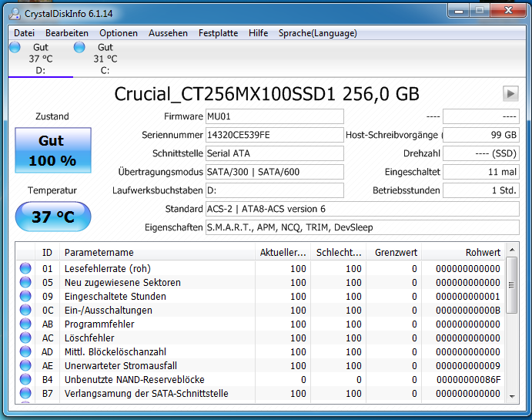
Task: Click the Seriennummer field 14320CE539FE
Action: pyautogui.click(x=275, y=135)
